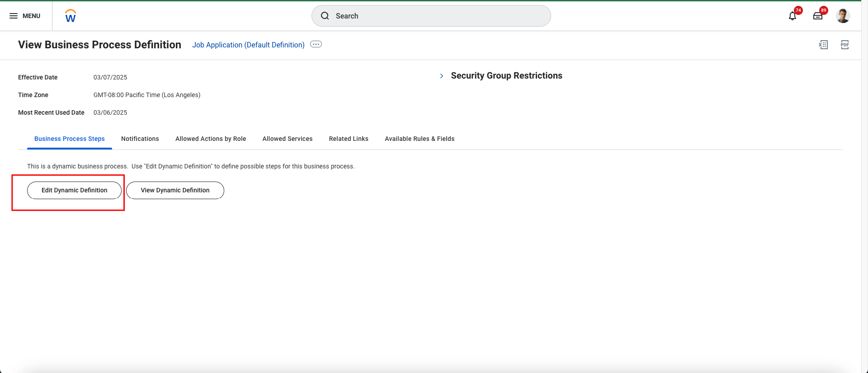868x373 pixels.
Task: Click the Most Recent Used Date label
Action: 51,112
